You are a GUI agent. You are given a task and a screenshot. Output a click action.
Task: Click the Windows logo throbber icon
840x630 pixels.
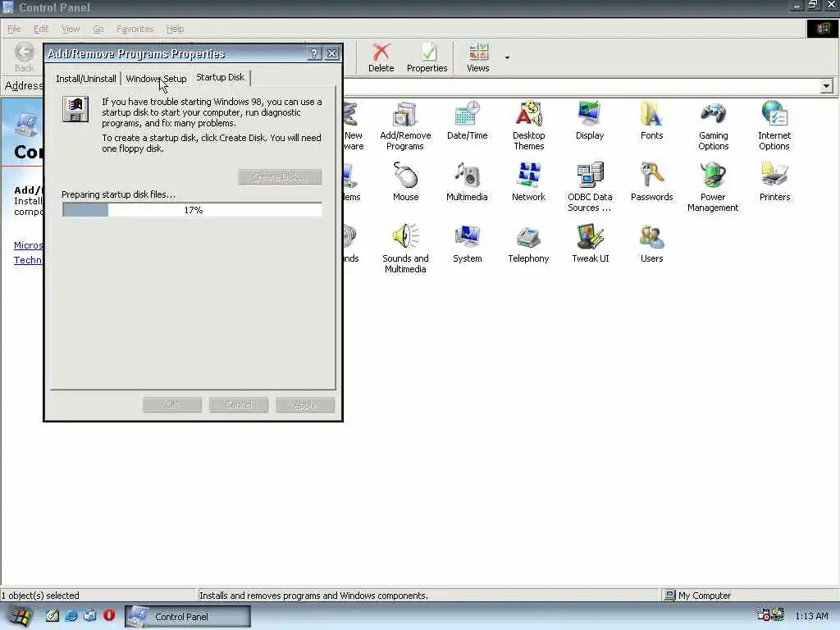tap(822, 29)
